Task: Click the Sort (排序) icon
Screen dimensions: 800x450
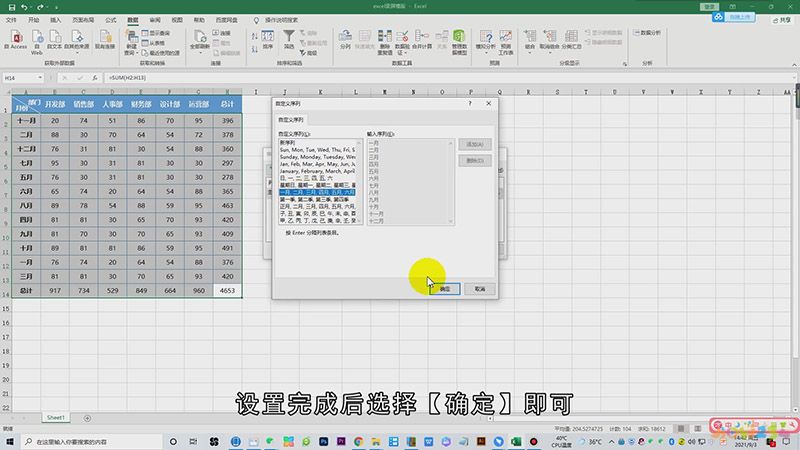Action: [268, 39]
